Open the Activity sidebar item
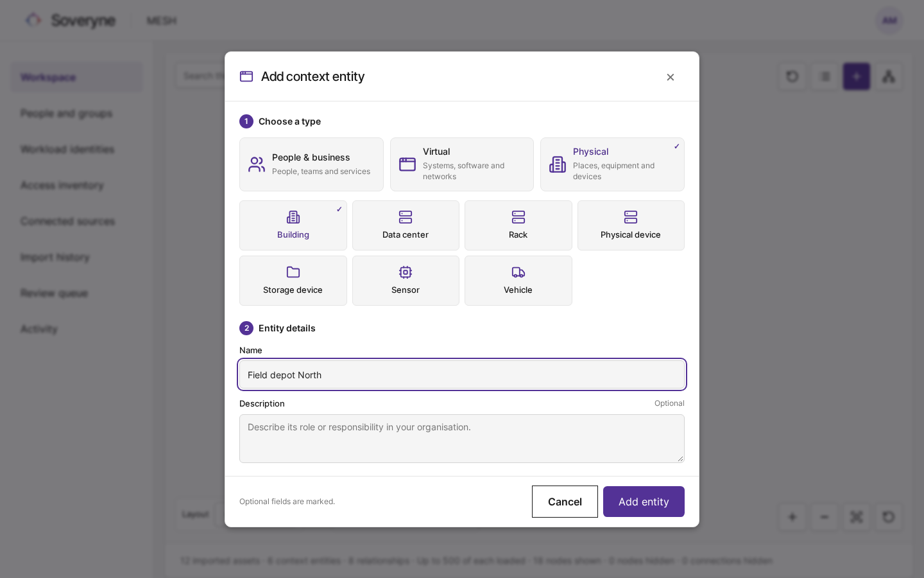Screen dimensions: 924x578 pos(77,329)
